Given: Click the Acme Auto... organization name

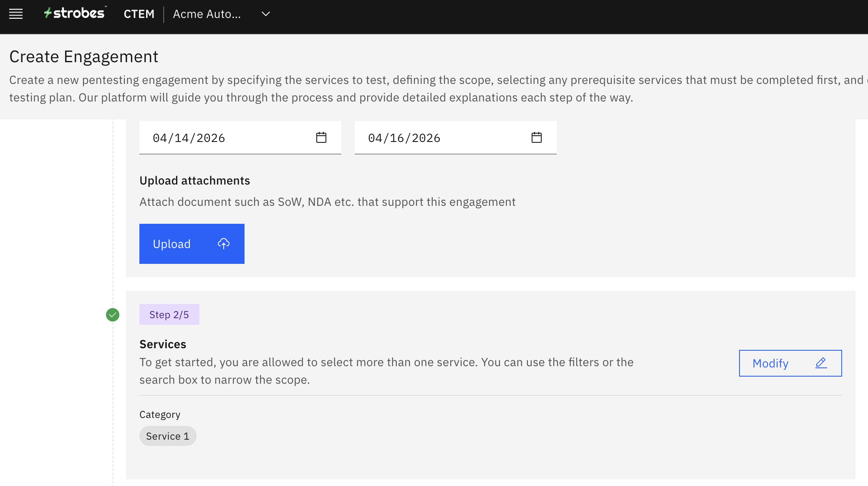Looking at the screenshot, I should tap(207, 14).
